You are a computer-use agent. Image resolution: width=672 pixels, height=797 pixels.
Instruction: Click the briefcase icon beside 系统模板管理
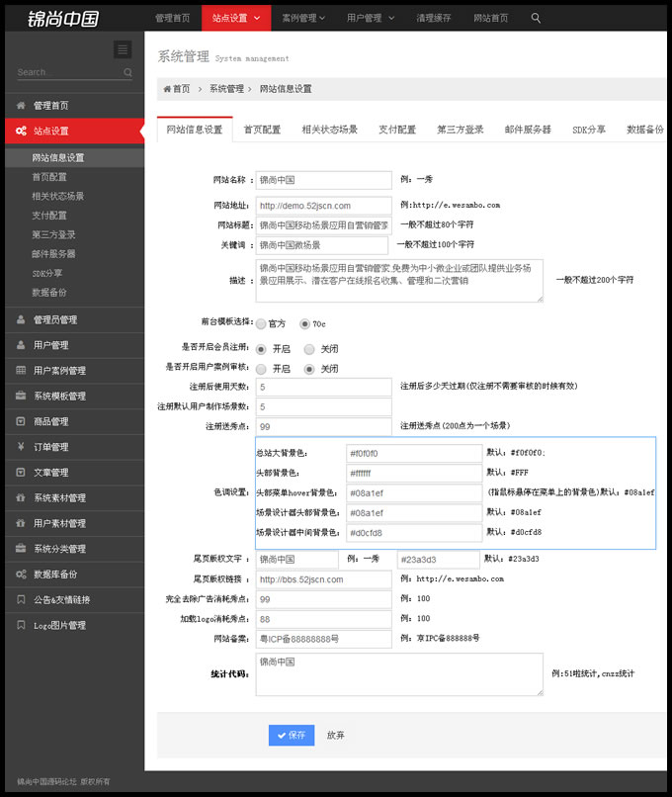point(21,397)
